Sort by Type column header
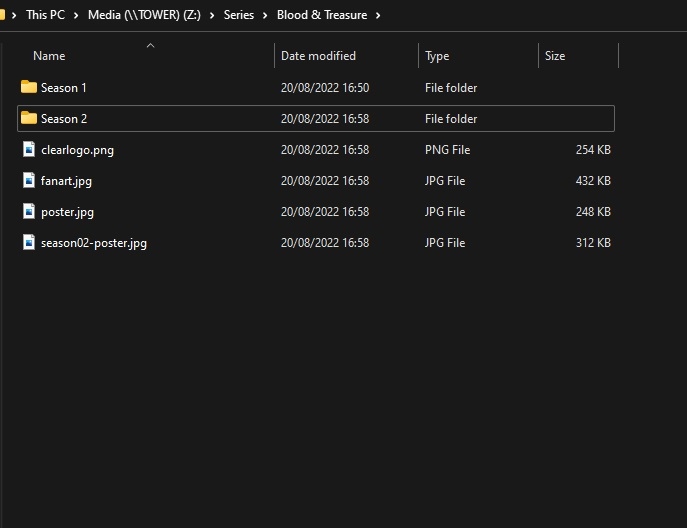Viewport: 687px width, 528px height. coord(437,56)
